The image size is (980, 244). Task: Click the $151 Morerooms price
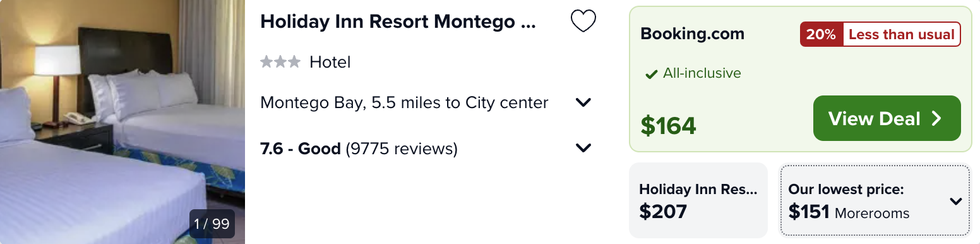(x=849, y=212)
